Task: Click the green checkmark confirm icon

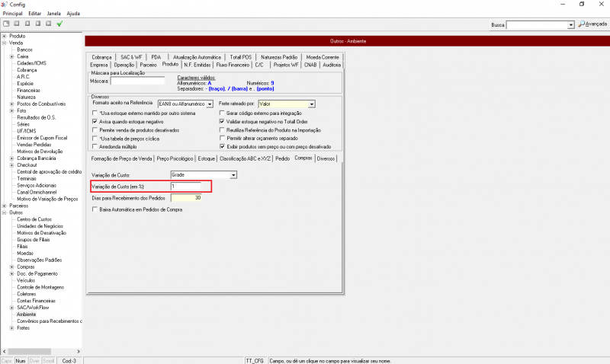Action: click(x=59, y=24)
